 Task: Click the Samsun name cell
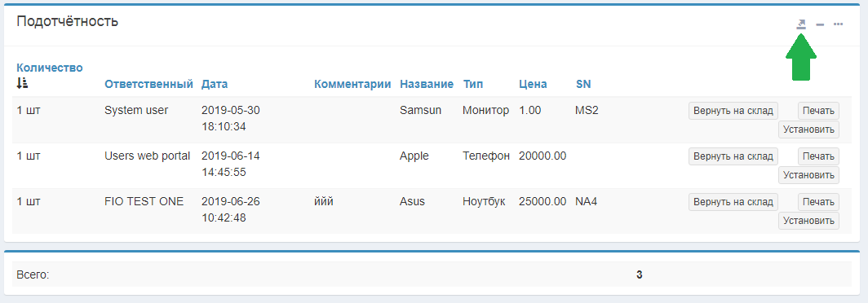coord(421,110)
